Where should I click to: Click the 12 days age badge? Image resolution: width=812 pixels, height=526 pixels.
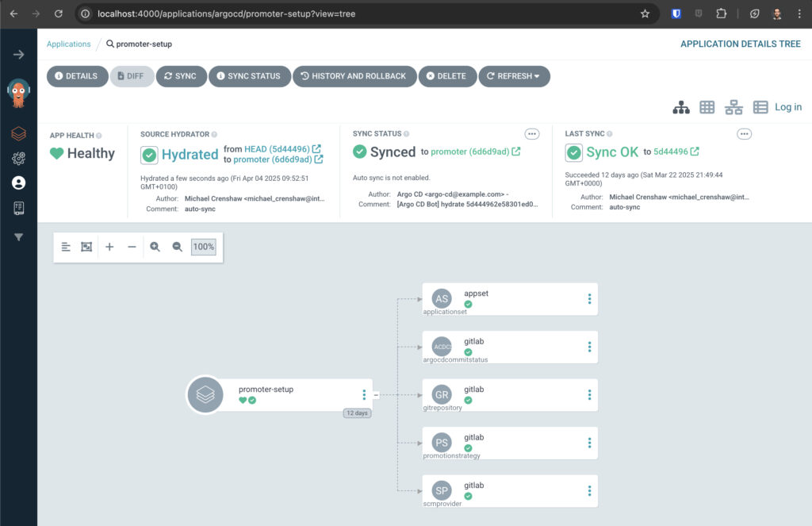click(358, 413)
